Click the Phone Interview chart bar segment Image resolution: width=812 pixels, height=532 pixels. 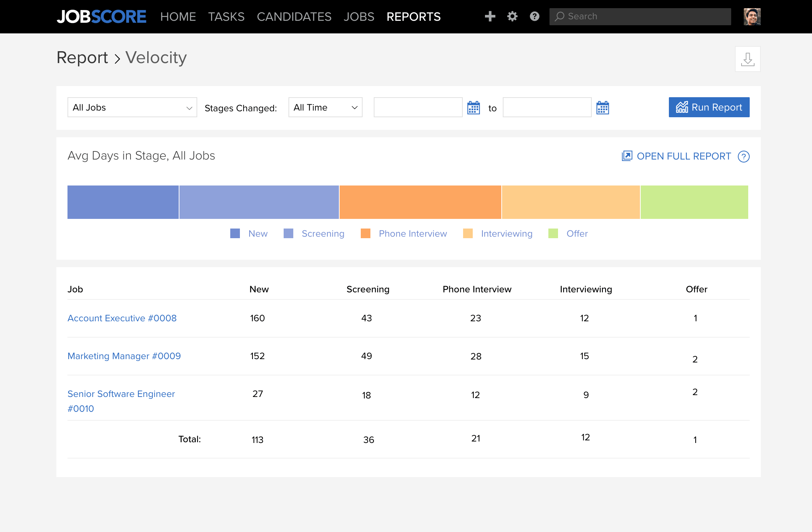click(420, 202)
